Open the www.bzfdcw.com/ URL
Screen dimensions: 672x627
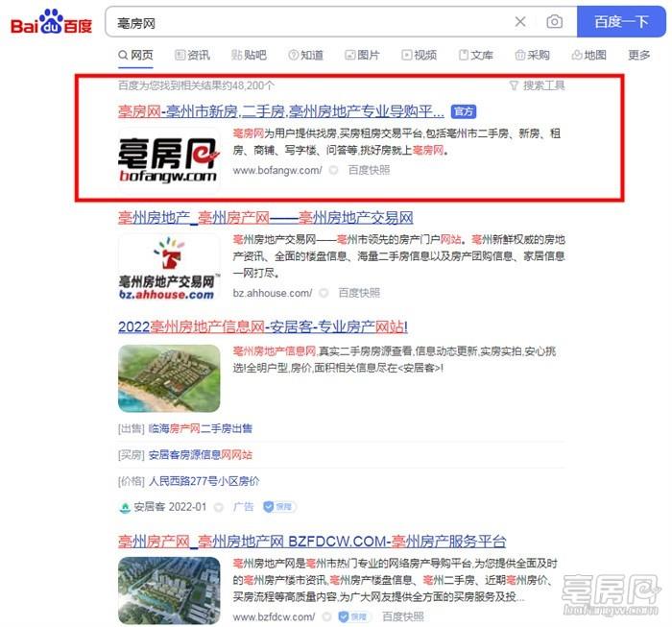tap(274, 617)
